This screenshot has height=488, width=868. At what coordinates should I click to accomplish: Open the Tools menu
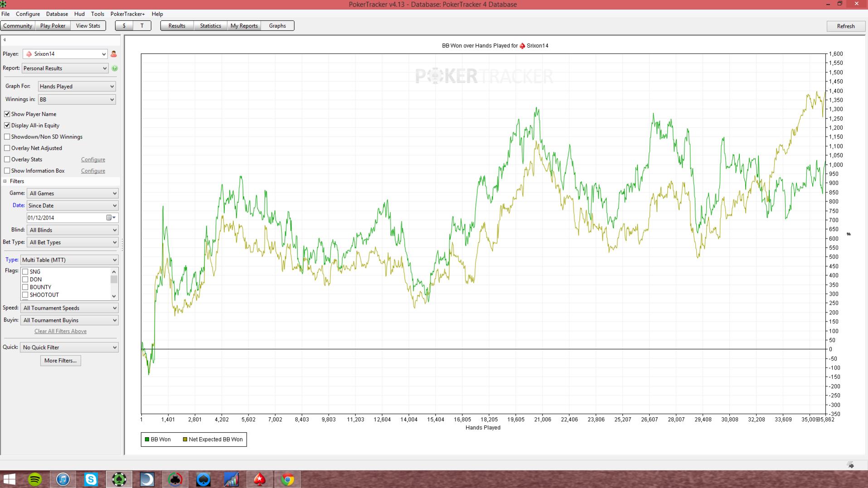tap(97, 14)
